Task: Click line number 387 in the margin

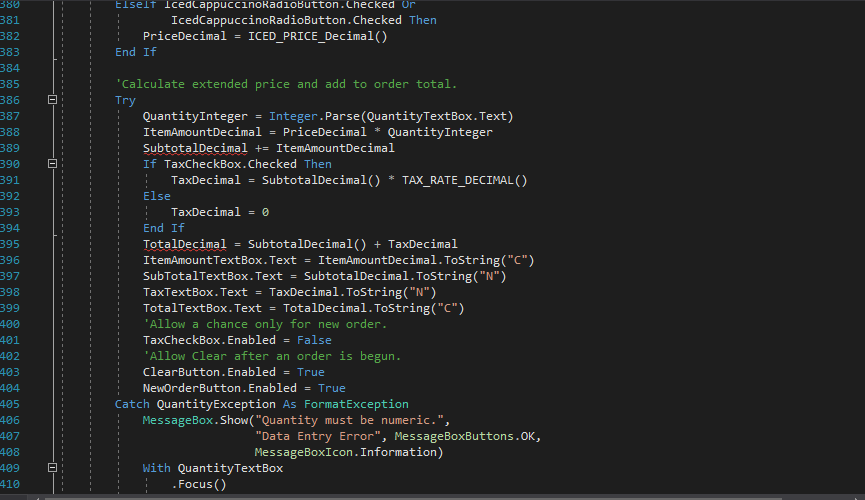Action: 10,116
